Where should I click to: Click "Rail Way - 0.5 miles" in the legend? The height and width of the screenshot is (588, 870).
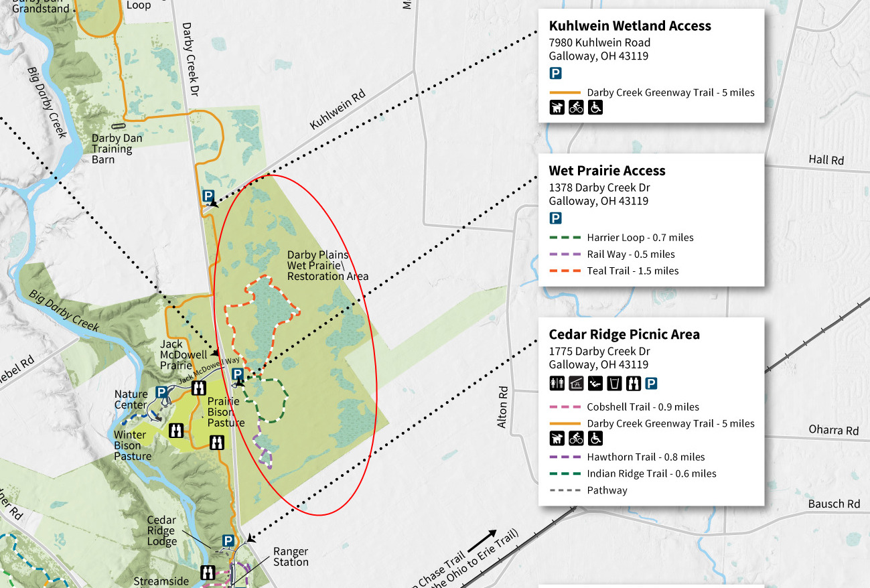[631, 254]
